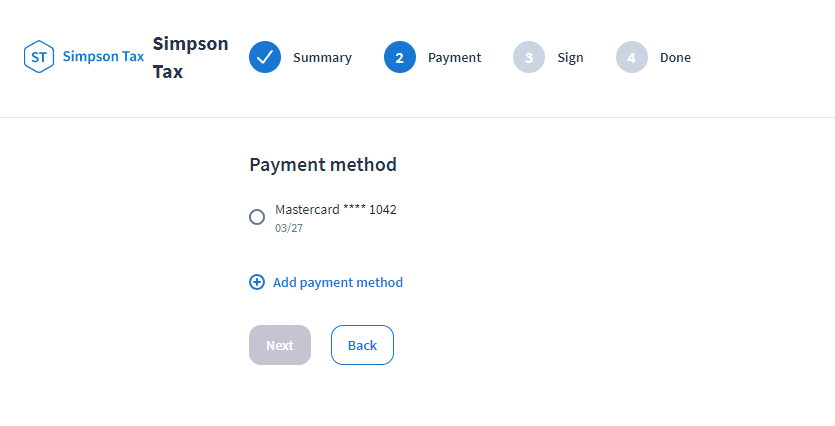835x426 pixels.
Task: Click the Payment method heading
Action: coord(323,165)
